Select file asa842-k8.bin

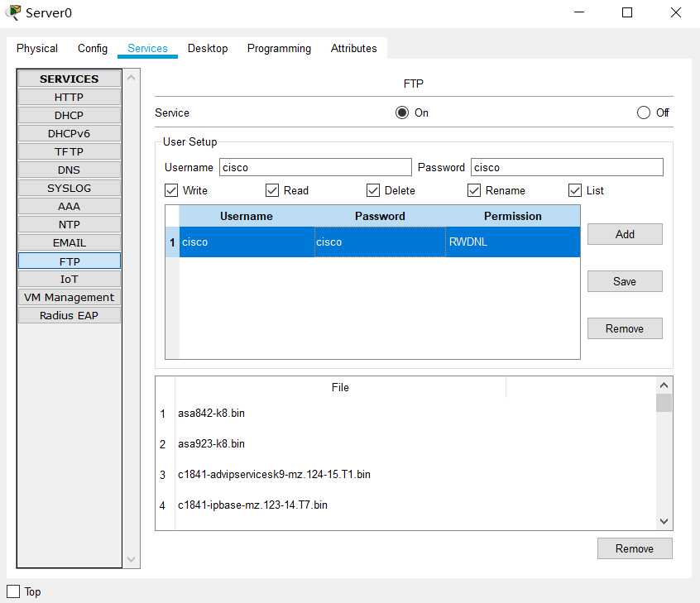pyautogui.click(x=211, y=414)
